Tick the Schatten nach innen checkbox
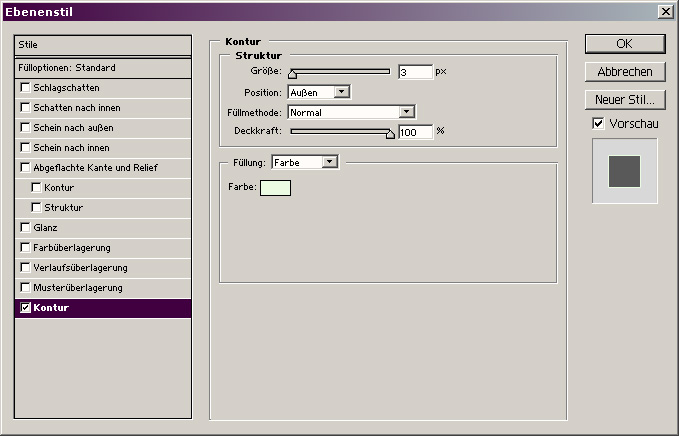Screen dimensions: 679x436 (x=26, y=107)
